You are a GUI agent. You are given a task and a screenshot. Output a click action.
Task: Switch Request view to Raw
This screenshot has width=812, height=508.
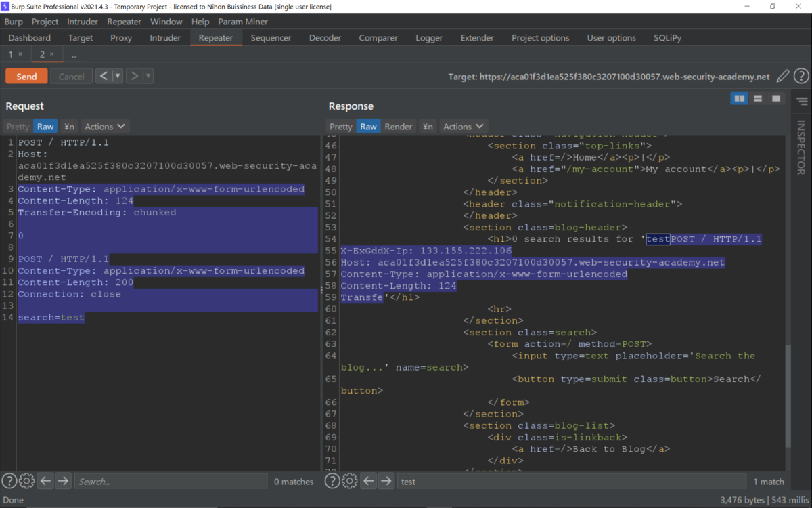[x=45, y=126]
